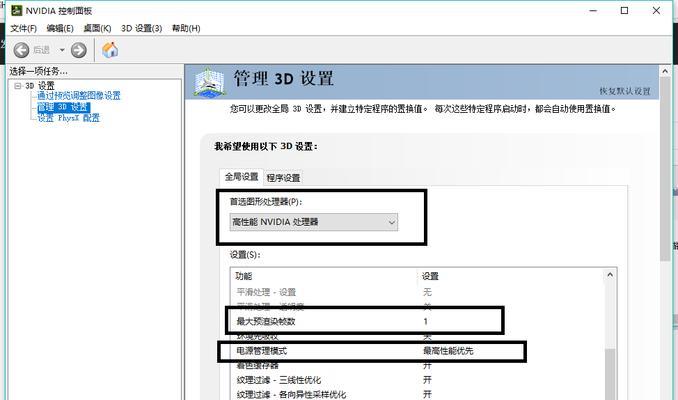Select the 纹理过滤 - 三线性优化 row
This screenshot has width=678, height=400.
(x=419, y=380)
